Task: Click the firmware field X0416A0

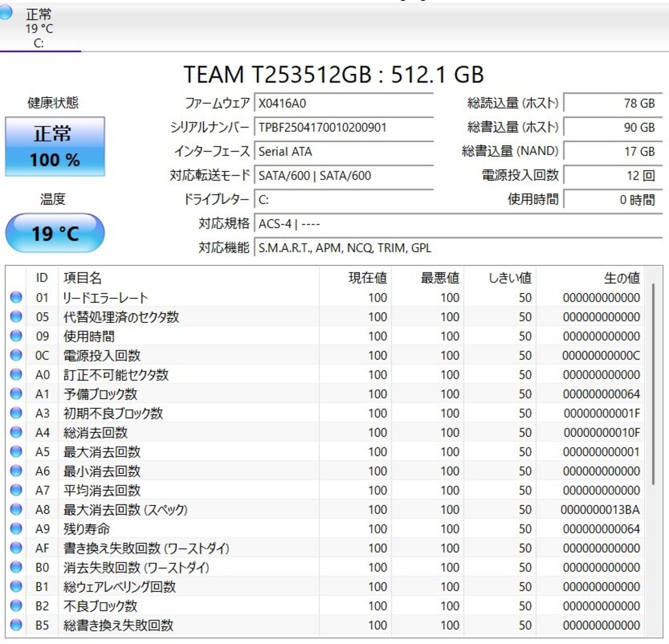Action: click(x=343, y=103)
